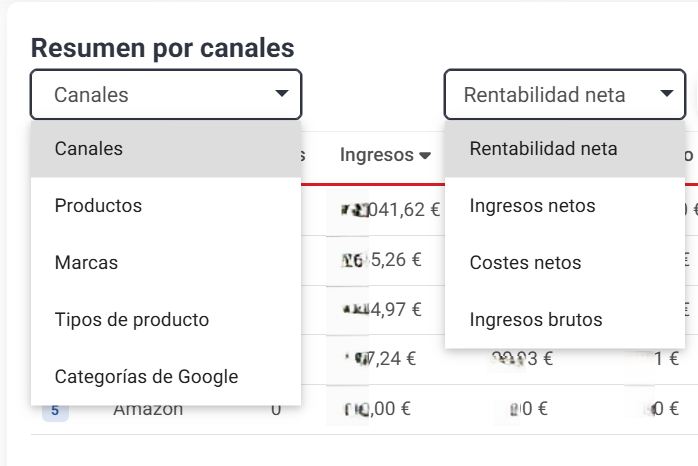Click the 7,24 € revenue cell

[x=380, y=359]
